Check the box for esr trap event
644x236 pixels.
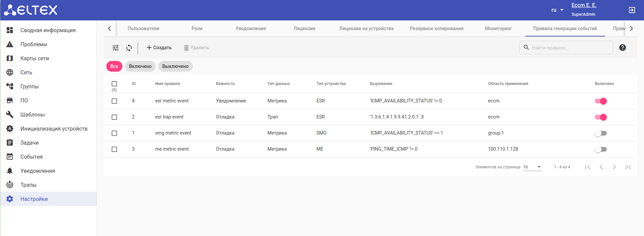click(114, 117)
